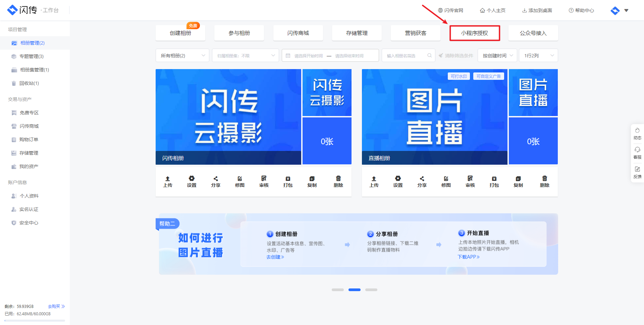Open 存储管理 sidebar entry

pos(35,153)
